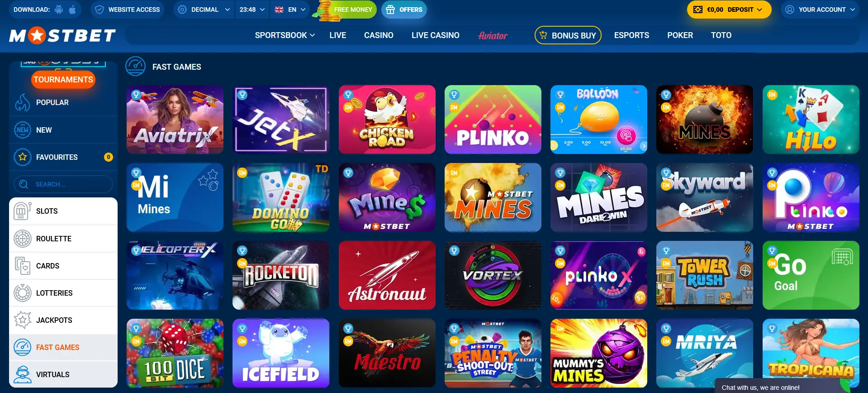Open the Chicken Road game thumbnail

tap(387, 120)
